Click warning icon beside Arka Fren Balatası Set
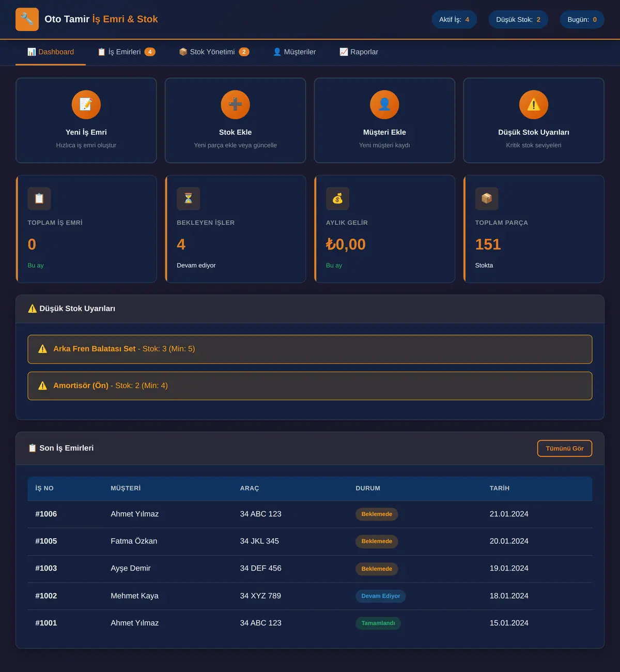 click(x=43, y=349)
